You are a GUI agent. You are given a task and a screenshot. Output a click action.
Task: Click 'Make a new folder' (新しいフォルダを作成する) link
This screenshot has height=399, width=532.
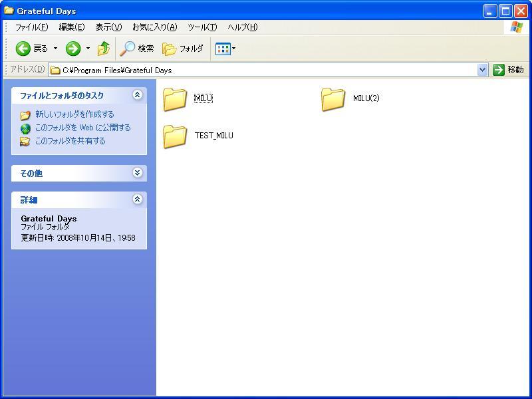pos(74,114)
